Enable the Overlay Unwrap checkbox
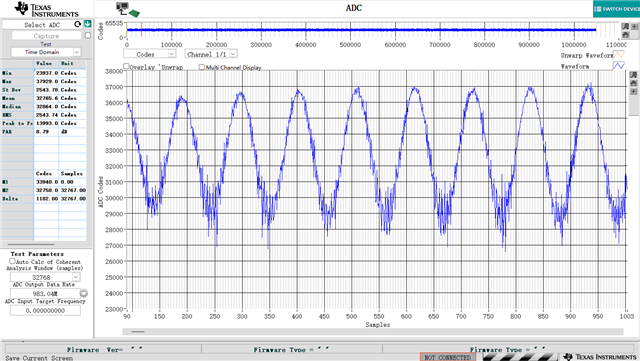640x361 pixels. coord(126,66)
